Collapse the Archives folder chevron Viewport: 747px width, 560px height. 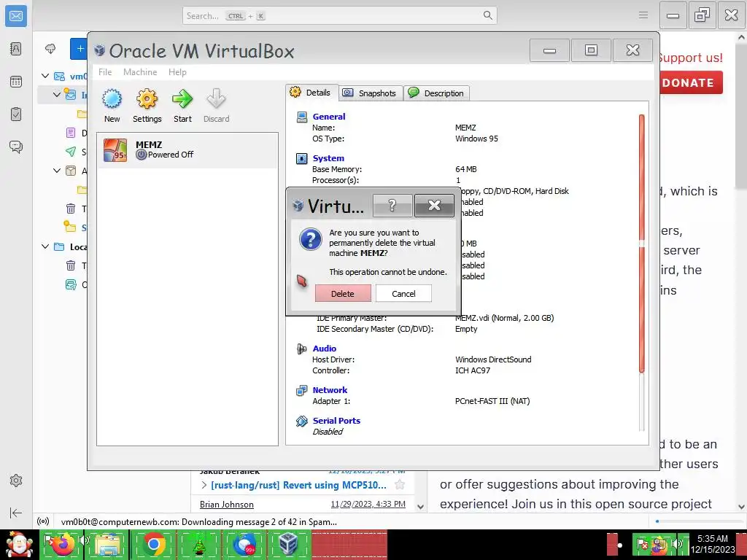point(57,170)
